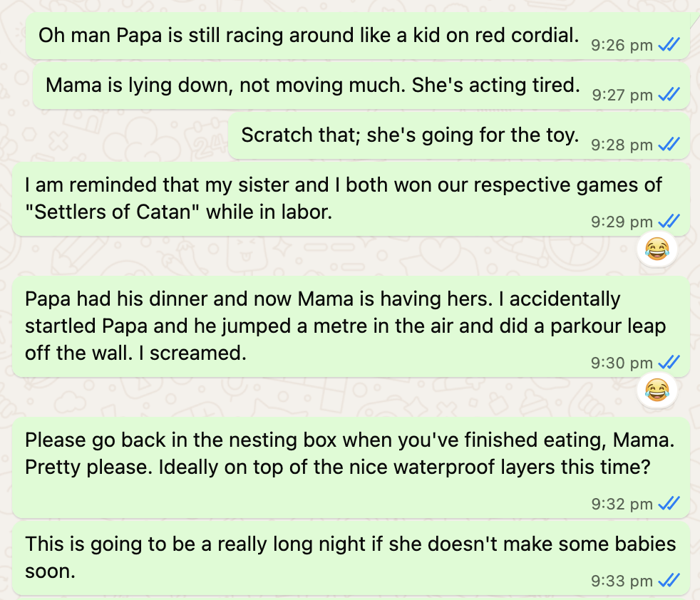Select the "Scratch that" message bubble
This screenshot has height=600, width=700.
click(x=409, y=135)
